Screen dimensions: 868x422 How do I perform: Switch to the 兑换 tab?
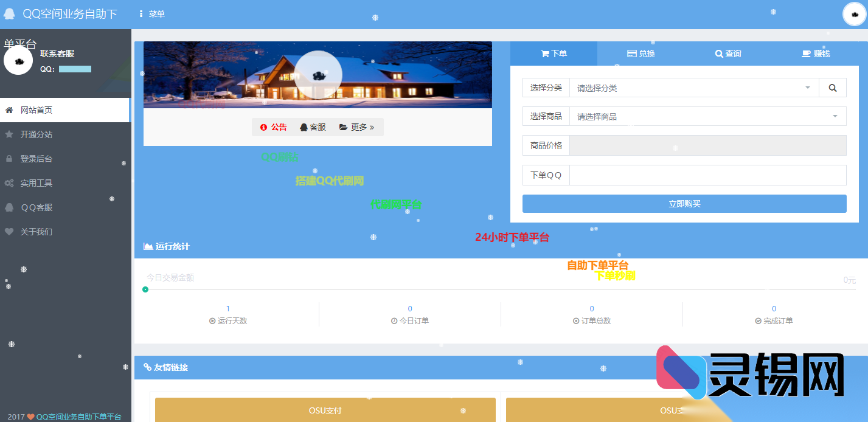(641, 53)
